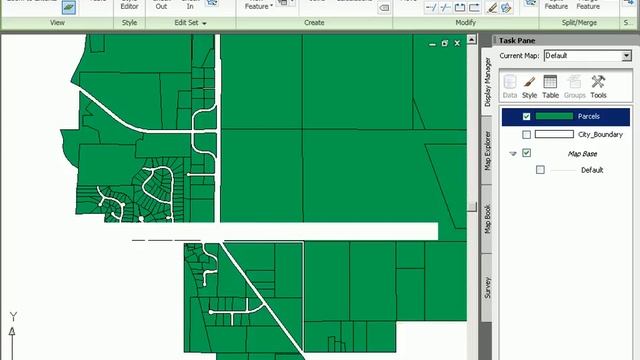This screenshot has width=640, height=360.
Task: Open the Style Editor
Action: 129,5
